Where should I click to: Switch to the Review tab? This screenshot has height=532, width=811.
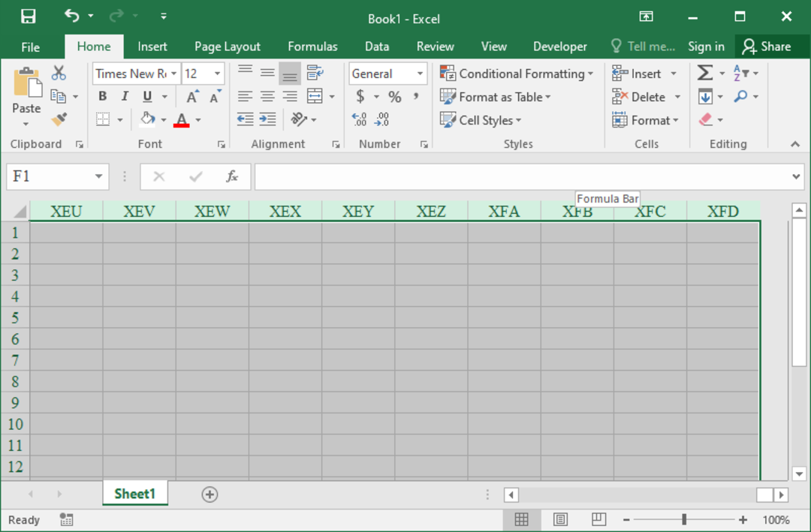coord(435,47)
